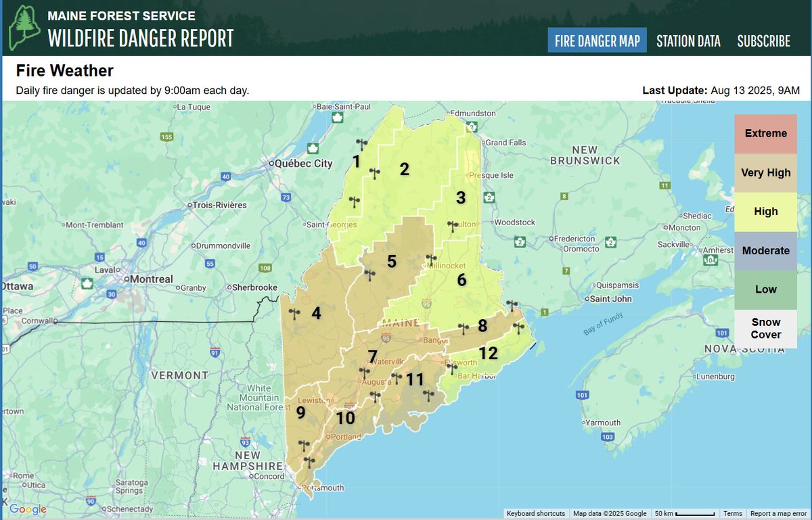Click the Google logo on the map
The height and width of the screenshot is (520, 812).
click(28, 509)
